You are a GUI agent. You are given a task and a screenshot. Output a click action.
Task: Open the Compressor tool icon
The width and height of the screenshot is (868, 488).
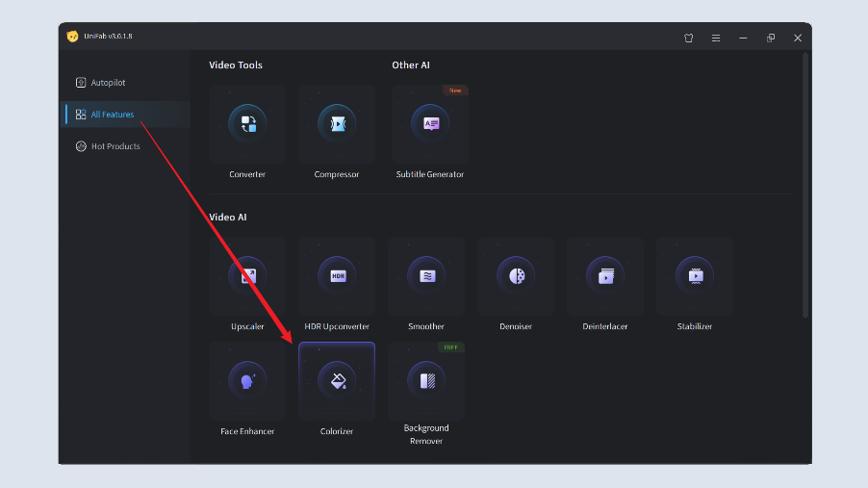coord(337,123)
